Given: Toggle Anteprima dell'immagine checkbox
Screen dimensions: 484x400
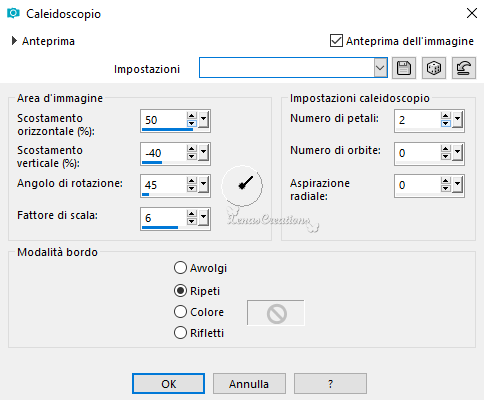Looking at the screenshot, I should pos(336,41).
